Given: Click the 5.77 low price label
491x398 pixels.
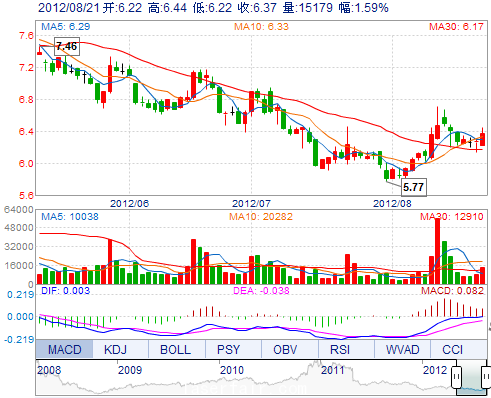Looking at the screenshot, I should click(414, 187).
